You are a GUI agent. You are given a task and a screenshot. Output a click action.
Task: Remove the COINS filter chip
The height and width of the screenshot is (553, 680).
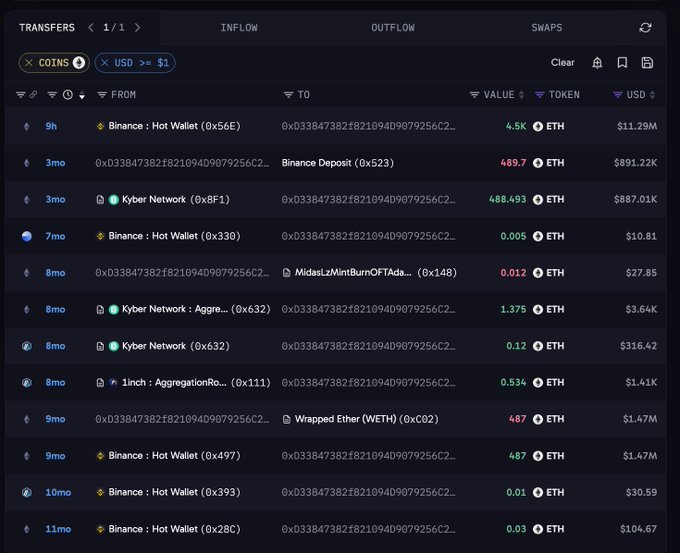coord(29,63)
